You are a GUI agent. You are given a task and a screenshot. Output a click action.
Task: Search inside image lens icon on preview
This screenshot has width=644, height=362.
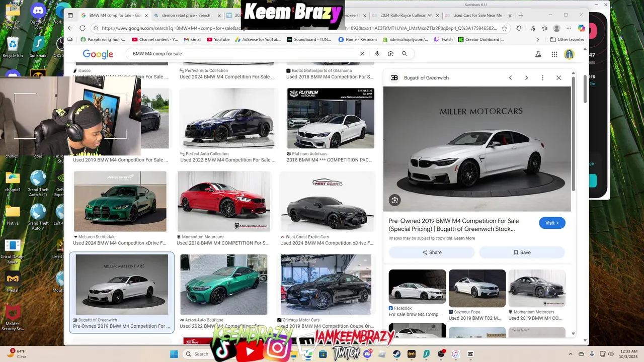(394, 200)
